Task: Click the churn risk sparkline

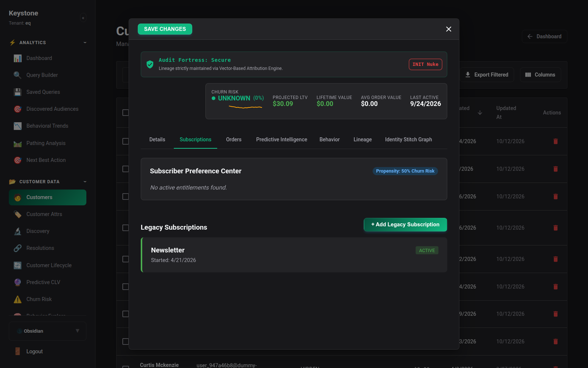Action: (x=245, y=107)
